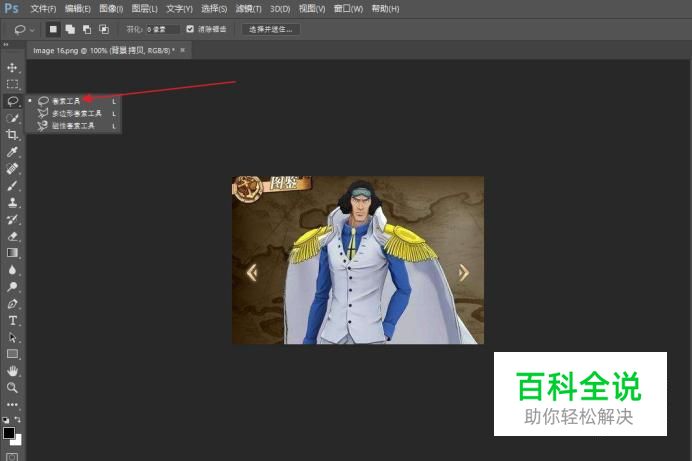The width and height of the screenshot is (692, 461).
Task: Select the Dodge tool
Action: coord(12,287)
